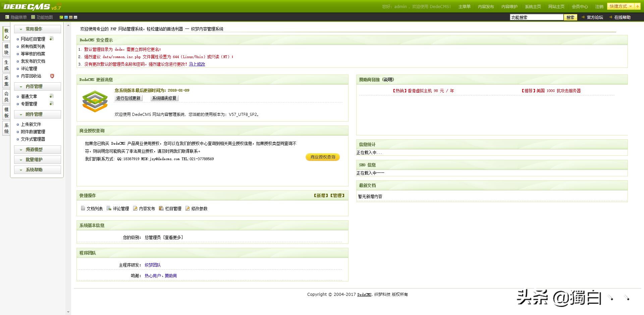Image resolution: width=644 pixels, height=315 pixels.
Task: Open the 功能地图 function map
Action: click(x=42, y=17)
